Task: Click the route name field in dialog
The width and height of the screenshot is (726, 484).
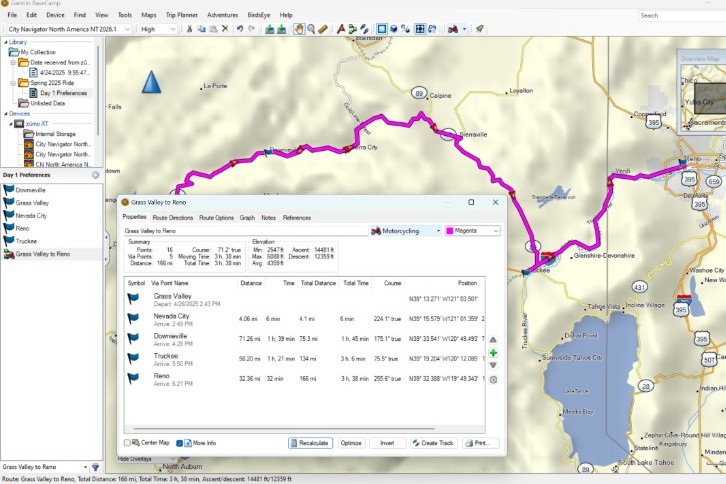Action: click(x=245, y=231)
